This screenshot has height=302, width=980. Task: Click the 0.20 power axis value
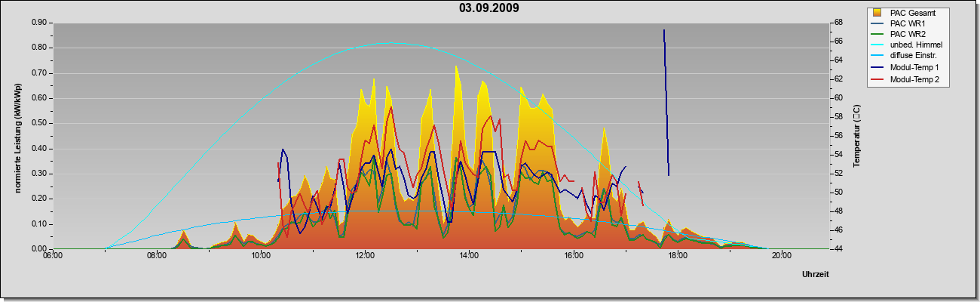click(38, 199)
